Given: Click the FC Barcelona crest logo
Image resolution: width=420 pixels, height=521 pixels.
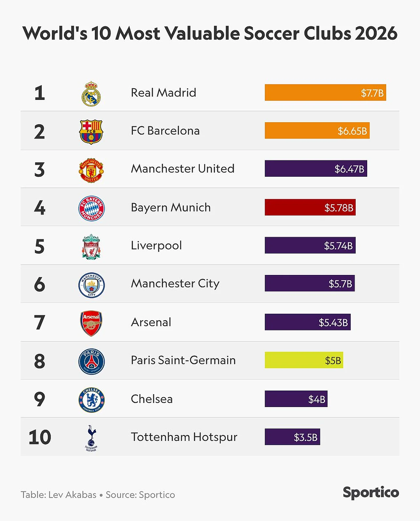Looking at the screenshot, I should pyautogui.click(x=91, y=132).
